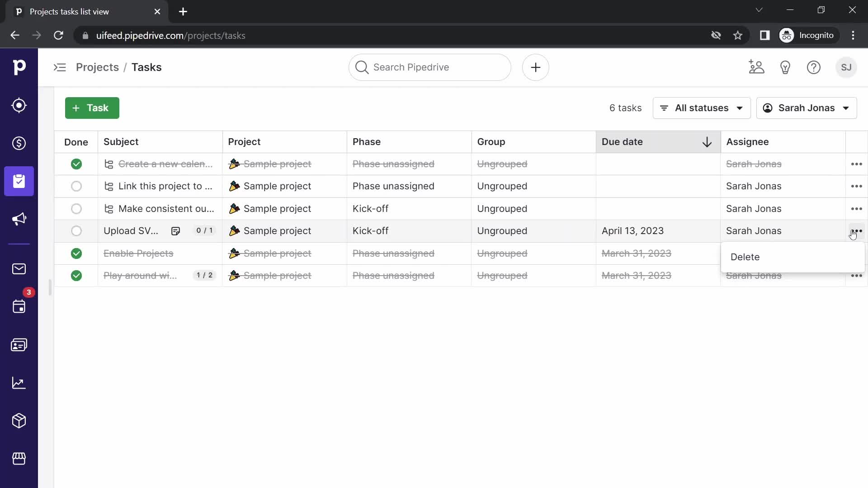
Task: Open Projects from the sidebar clipboard icon
Action: pyautogui.click(x=19, y=181)
